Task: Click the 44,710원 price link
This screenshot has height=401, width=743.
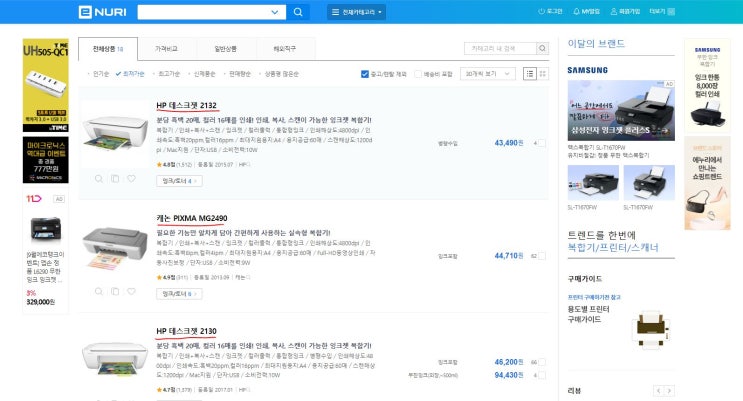Action: (509, 256)
